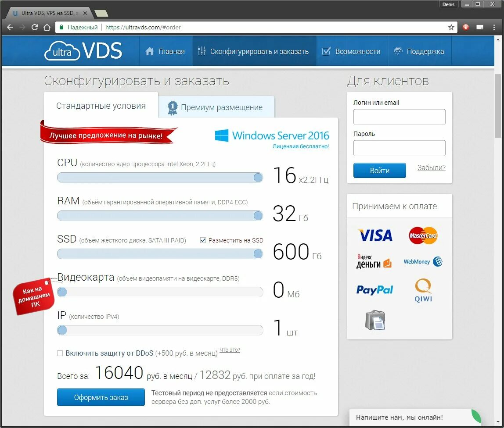Click the RAM slider handle
This screenshot has height=428, width=504.
tap(258, 215)
